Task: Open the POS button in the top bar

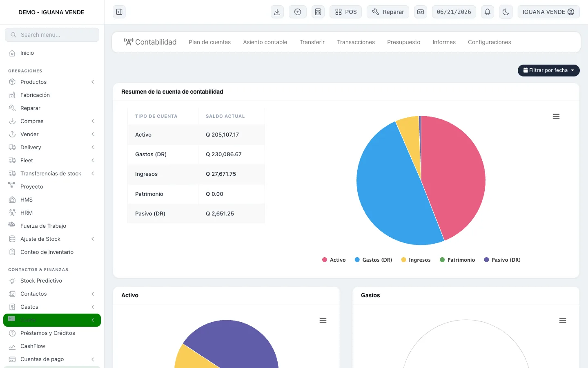Action: pyautogui.click(x=346, y=12)
